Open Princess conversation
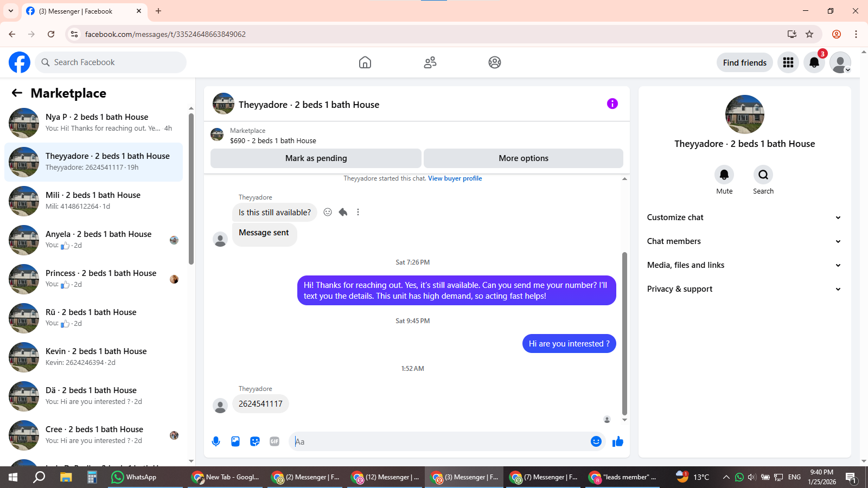The height and width of the screenshot is (488, 868). coord(93,279)
